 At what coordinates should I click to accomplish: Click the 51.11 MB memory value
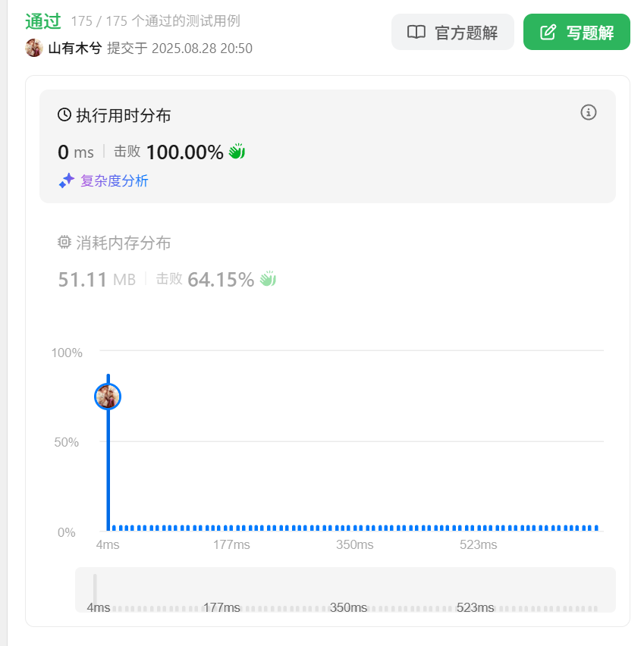(97, 279)
